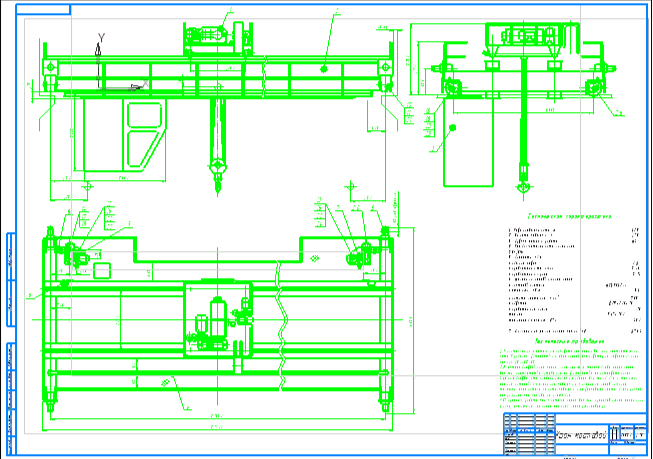Select the trolley in the plan view
This screenshot has width=653, height=459.
tap(218, 320)
